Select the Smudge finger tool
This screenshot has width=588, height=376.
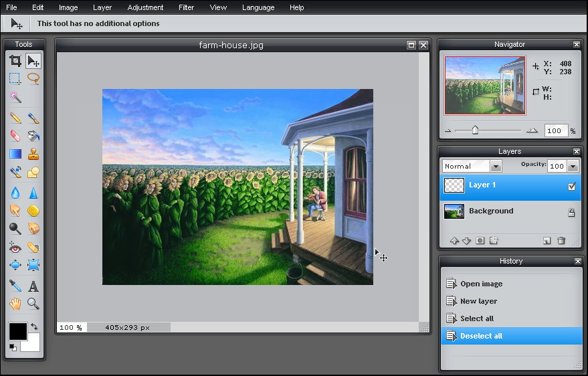pyautogui.click(x=15, y=211)
